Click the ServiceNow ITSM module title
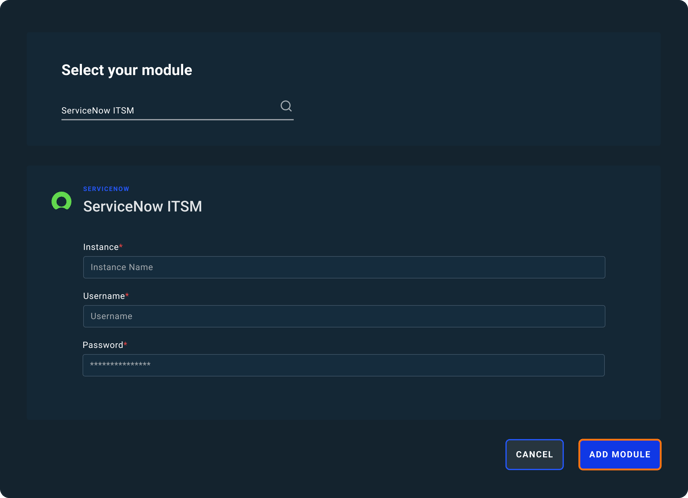688x498 pixels. 143,206
